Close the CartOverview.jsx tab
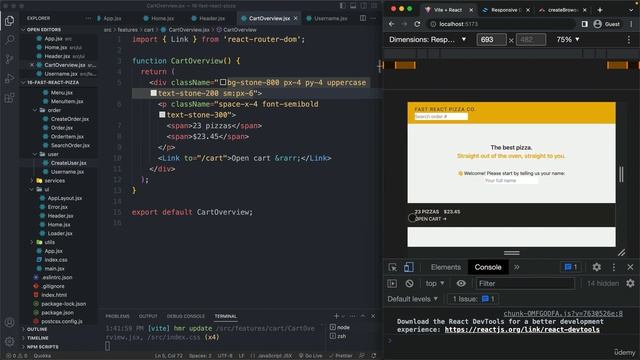Screen dimensions: 640x360 [x=296, y=18]
